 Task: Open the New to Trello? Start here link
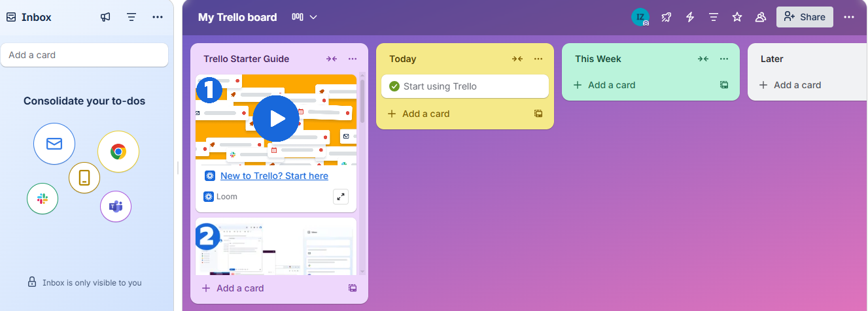pyautogui.click(x=274, y=176)
